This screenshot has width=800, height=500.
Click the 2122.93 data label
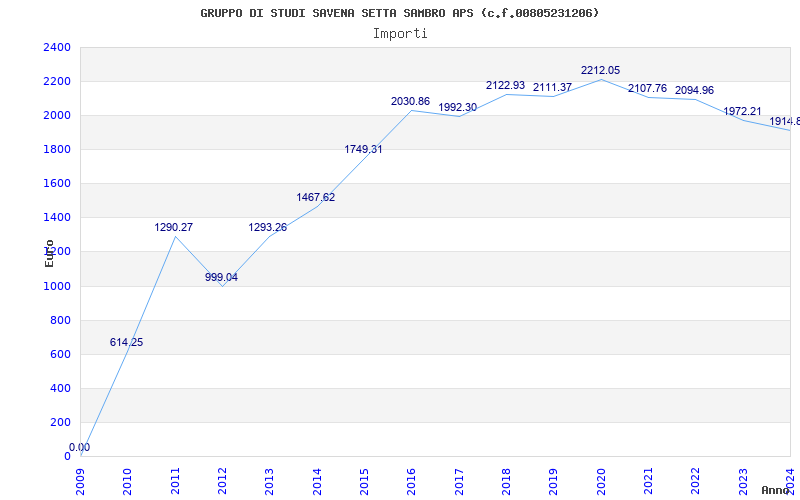[x=506, y=86]
